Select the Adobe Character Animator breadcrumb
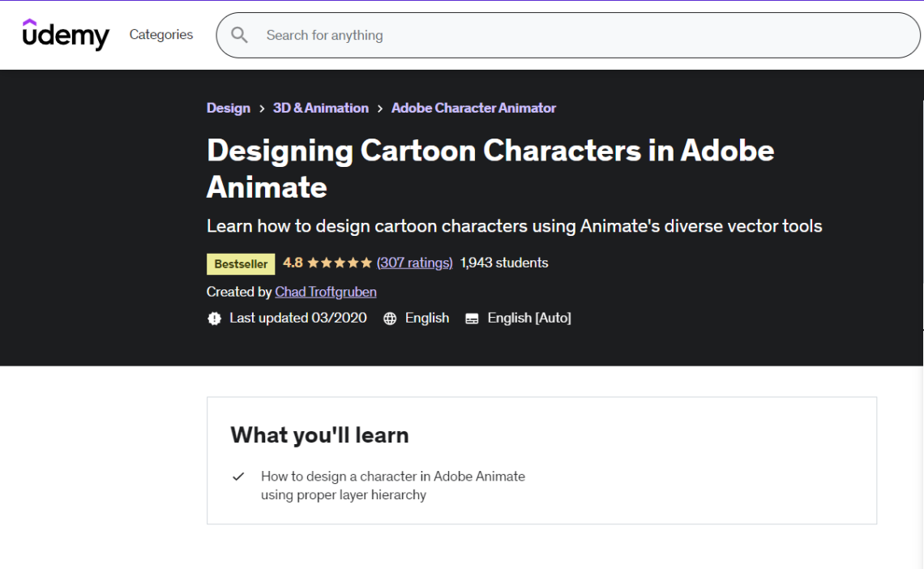 click(x=473, y=108)
